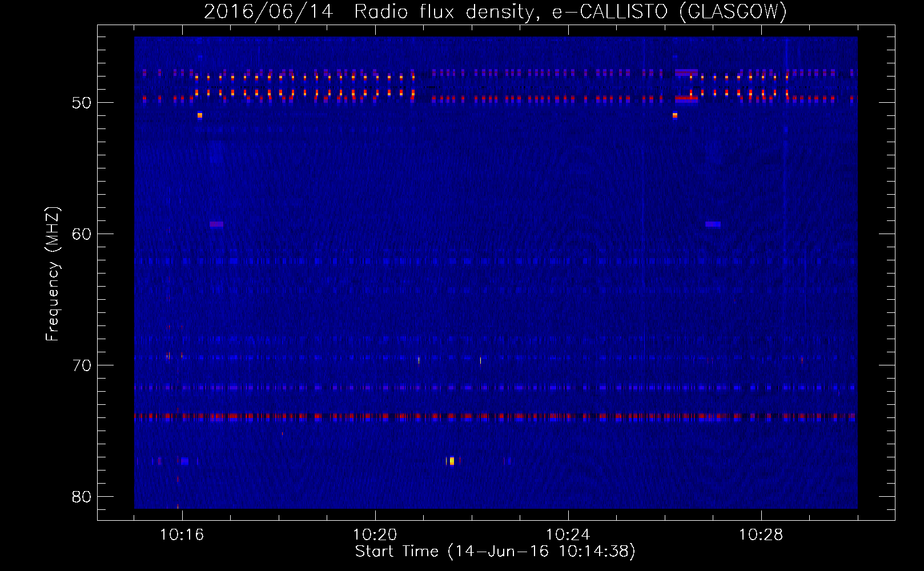This screenshot has height=571, width=924.
Task: Click the 70 frequency tick label
Action: 82,365
